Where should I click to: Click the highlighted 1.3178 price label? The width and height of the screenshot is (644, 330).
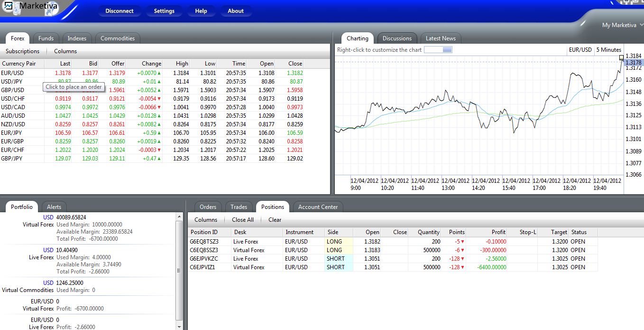[x=634, y=63]
